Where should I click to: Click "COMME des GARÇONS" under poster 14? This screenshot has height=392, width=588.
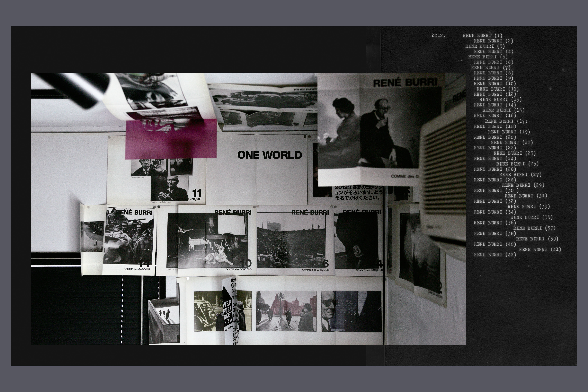coord(137,269)
